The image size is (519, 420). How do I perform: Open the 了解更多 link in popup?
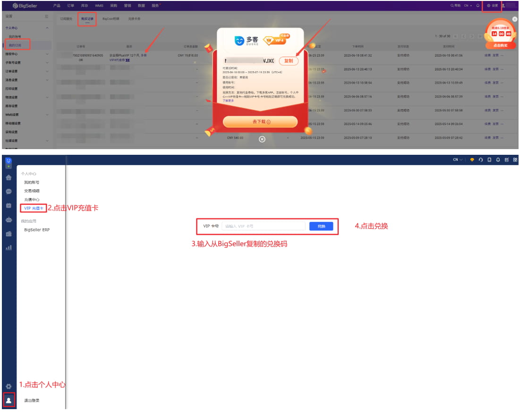(228, 101)
